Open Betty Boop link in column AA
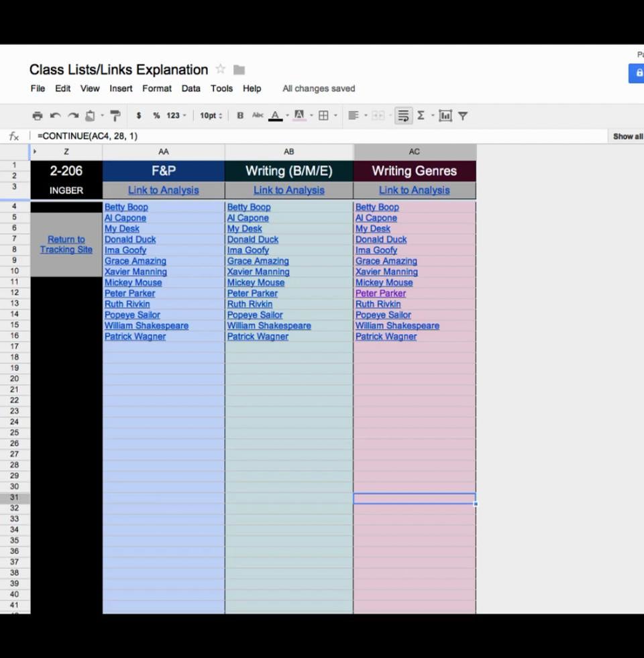Image resolution: width=644 pixels, height=658 pixels. [126, 207]
